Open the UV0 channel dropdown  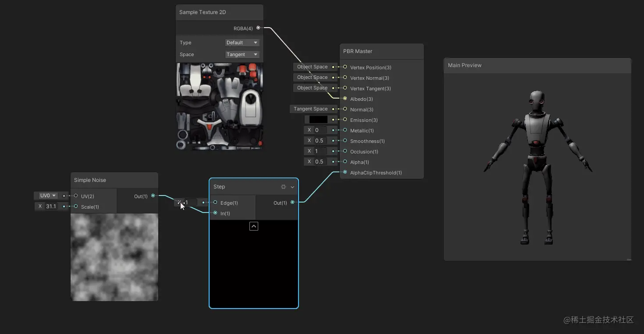pos(48,195)
